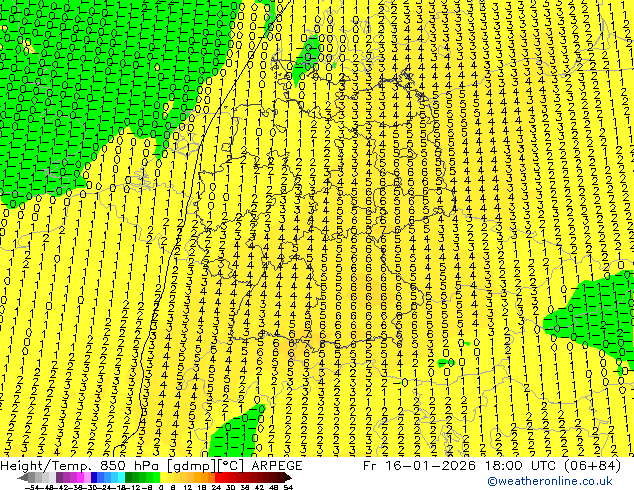This screenshot has height=490, width=634.
Task: Click the 'ARPEGE' model label
Action: click(277, 466)
